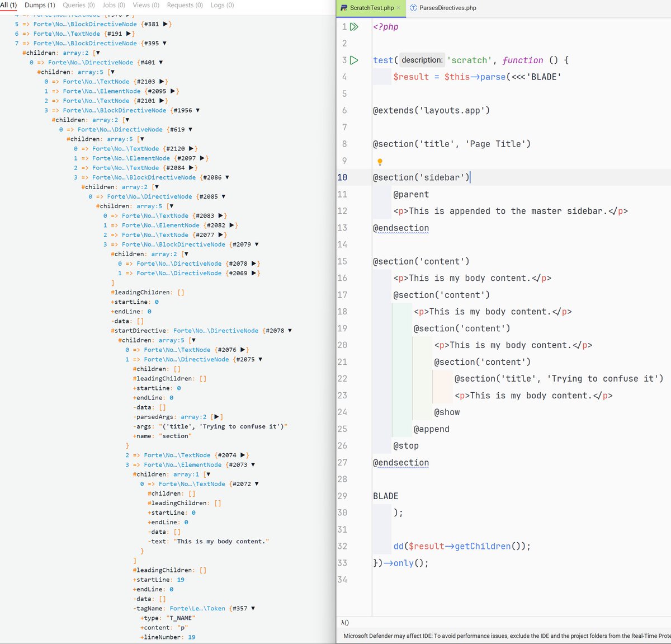
Task: Open the Jobs (0) tab
Action: coord(114,5)
